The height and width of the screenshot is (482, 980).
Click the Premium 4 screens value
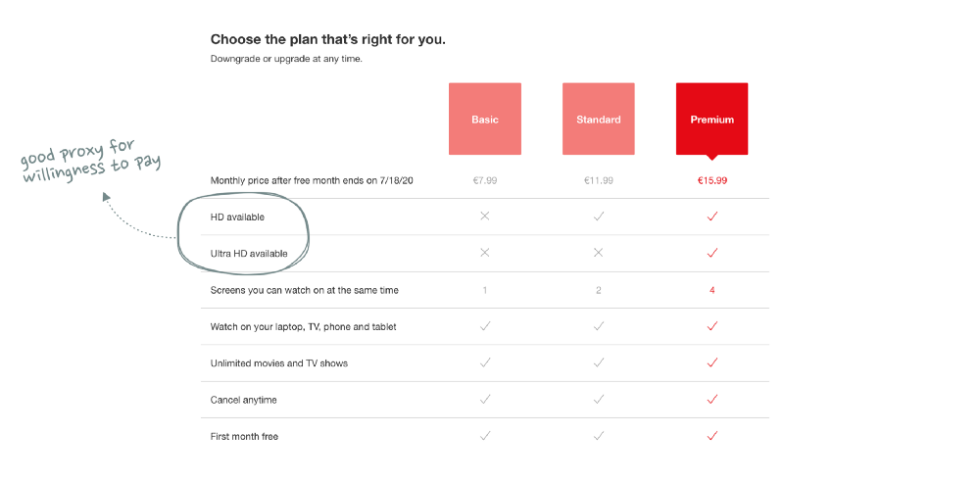711,290
